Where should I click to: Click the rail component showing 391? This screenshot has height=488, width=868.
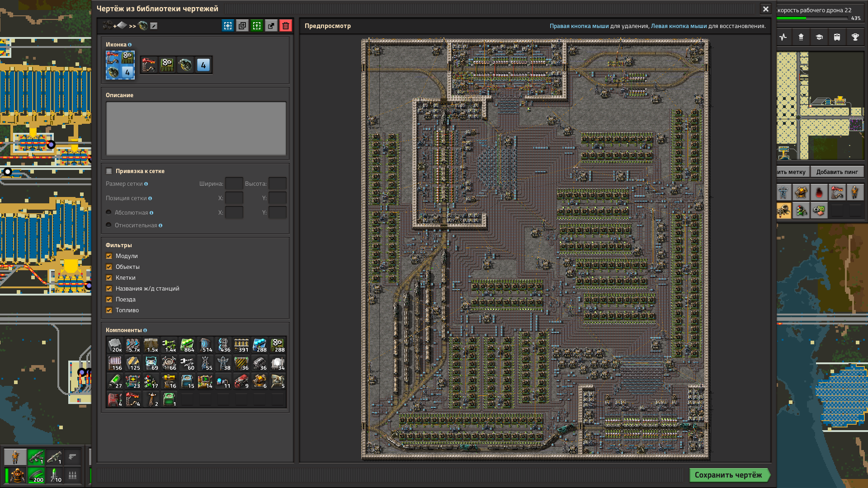241,345
